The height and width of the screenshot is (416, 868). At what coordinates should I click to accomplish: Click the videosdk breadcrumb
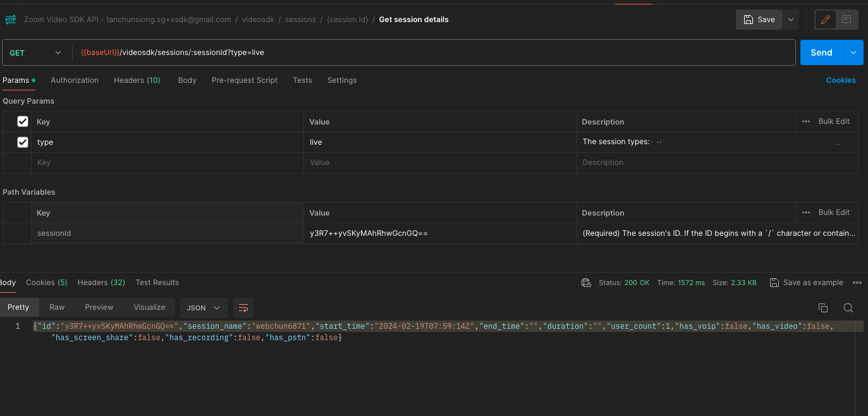click(x=259, y=20)
